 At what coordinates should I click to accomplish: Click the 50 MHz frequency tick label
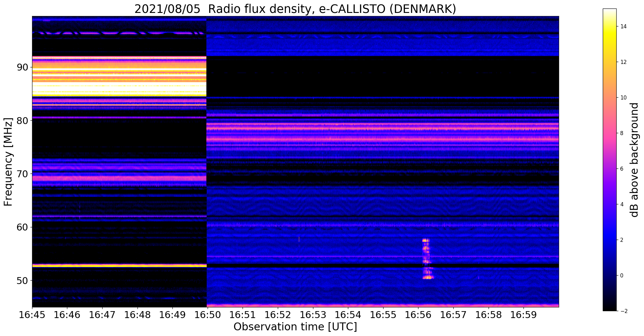(x=23, y=280)
